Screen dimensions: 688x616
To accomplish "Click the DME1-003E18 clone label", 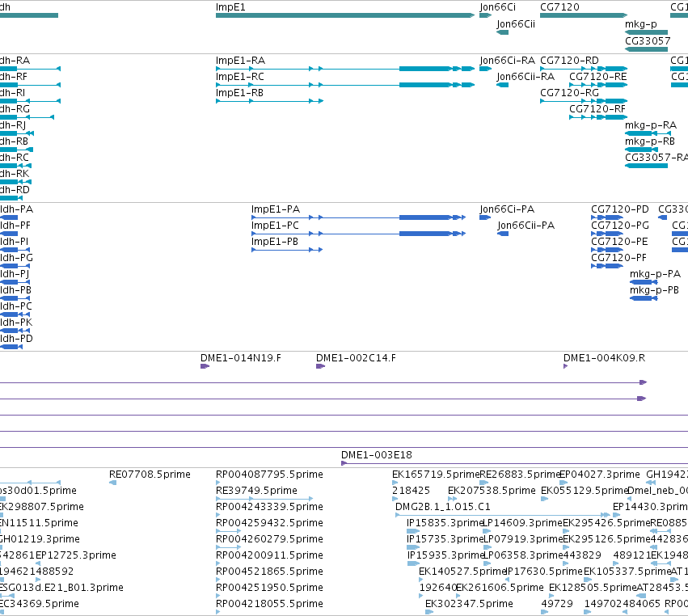I will pyautogui.click(x=377, y=454).
